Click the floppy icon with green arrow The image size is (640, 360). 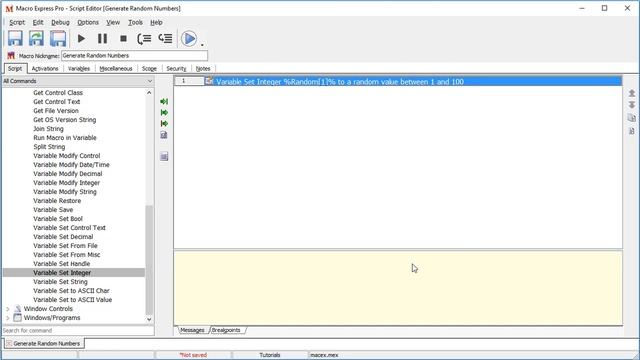tap(36, 38)
